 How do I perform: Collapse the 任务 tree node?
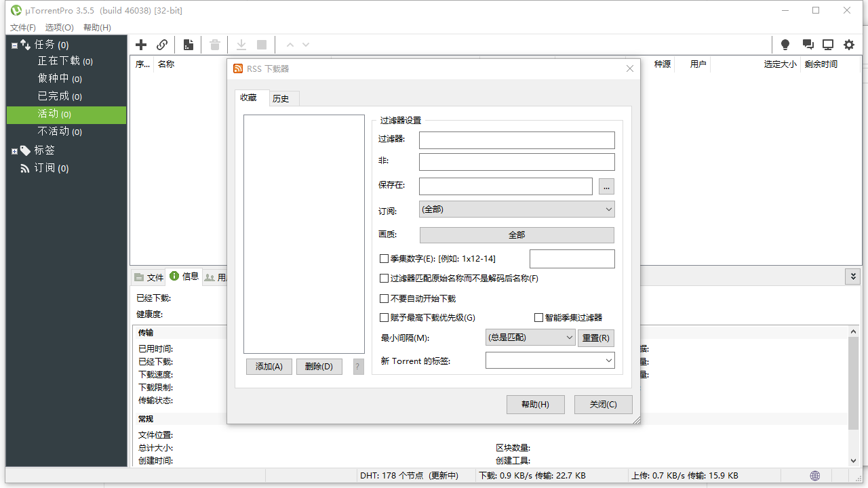click(14, 45)
